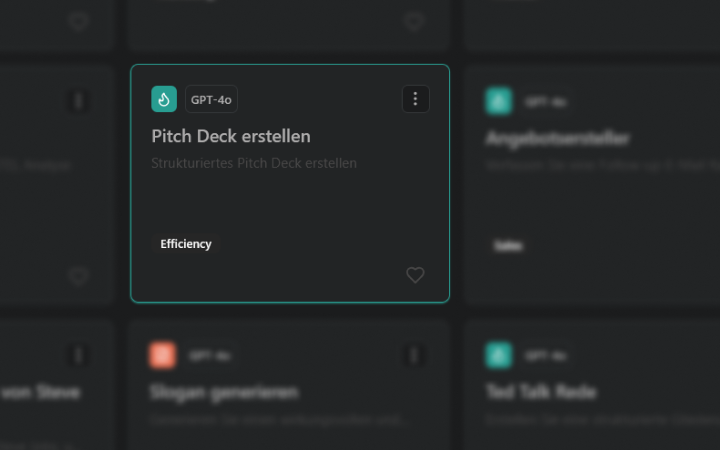Screen dimensions: 720x450
Task: Open three-dot menu on Pitch Deck erstellen card
Action: [415, 99]
